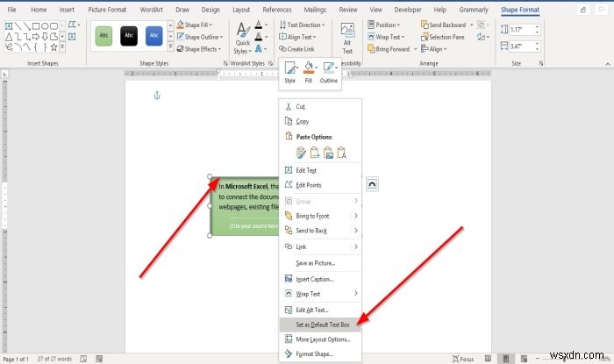Choose Save as Picture menu item

pos(320,263)
